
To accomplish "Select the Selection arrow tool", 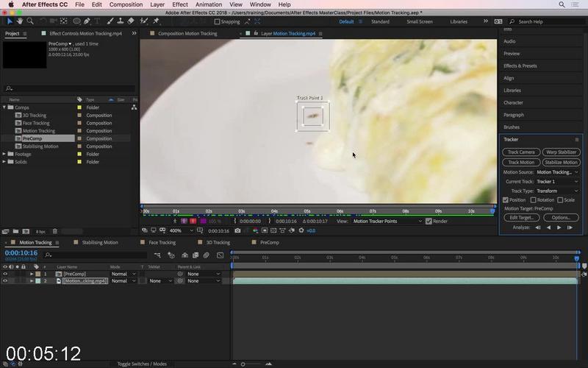I will (x=10, y=21).
